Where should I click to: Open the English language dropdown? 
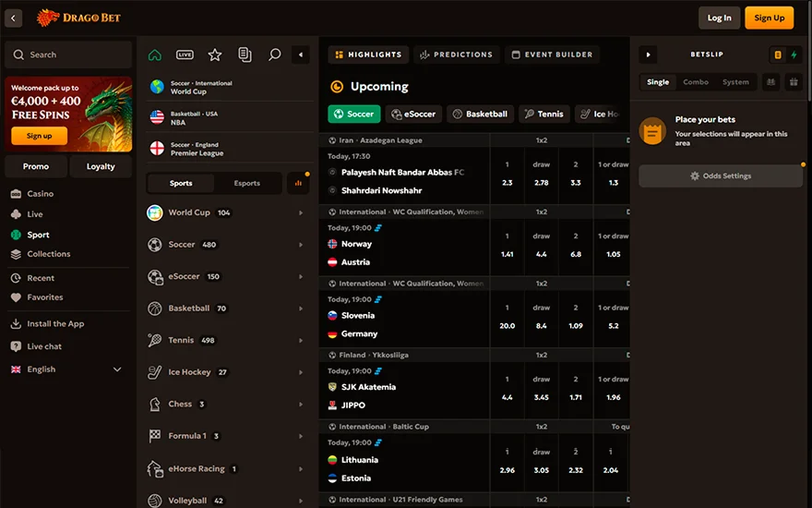[x=66, y=369]
